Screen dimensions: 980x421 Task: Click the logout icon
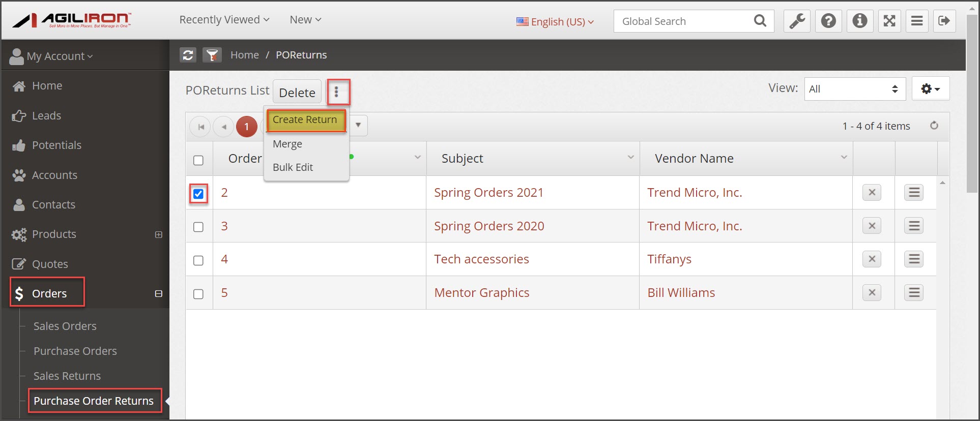click(x=944, y=21)
